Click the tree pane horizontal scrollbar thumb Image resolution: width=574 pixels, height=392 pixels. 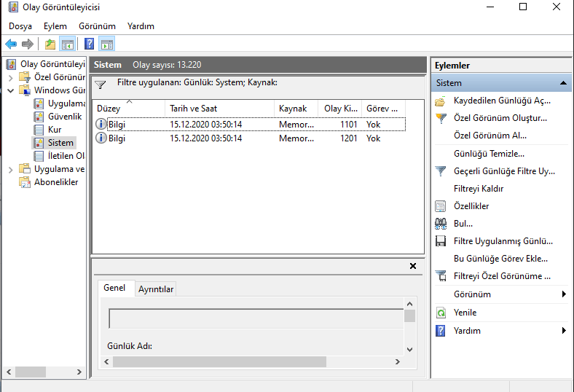pyautogui.click(x=31, y=372)
